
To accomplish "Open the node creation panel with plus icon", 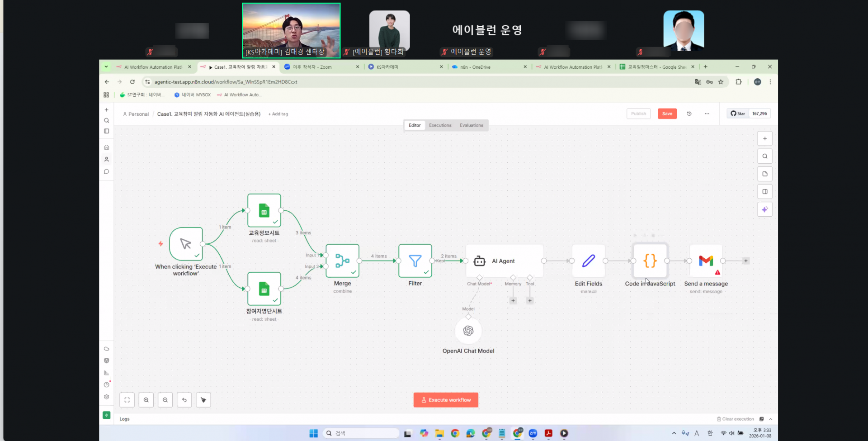I will [x=765, y=138].
